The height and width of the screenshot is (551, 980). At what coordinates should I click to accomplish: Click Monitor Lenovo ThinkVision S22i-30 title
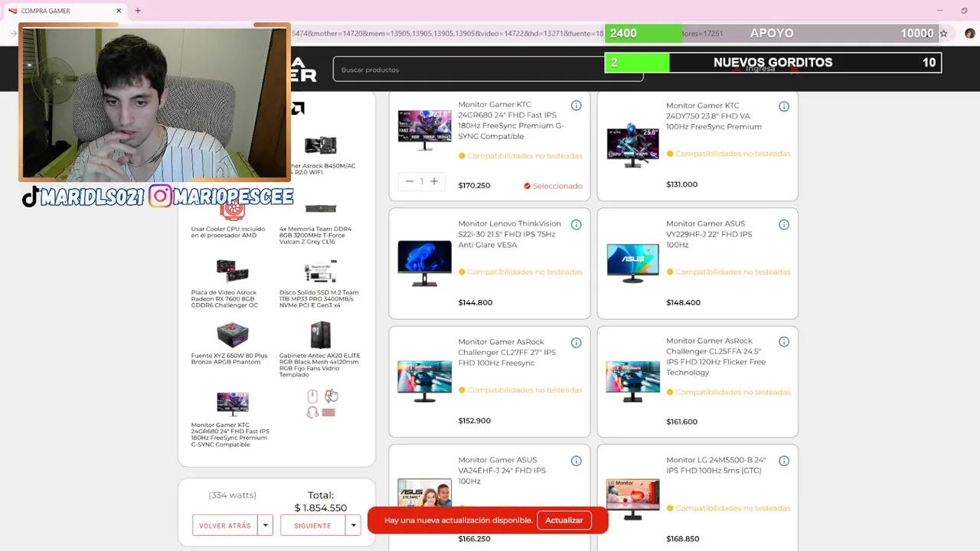tap(509, 234)
